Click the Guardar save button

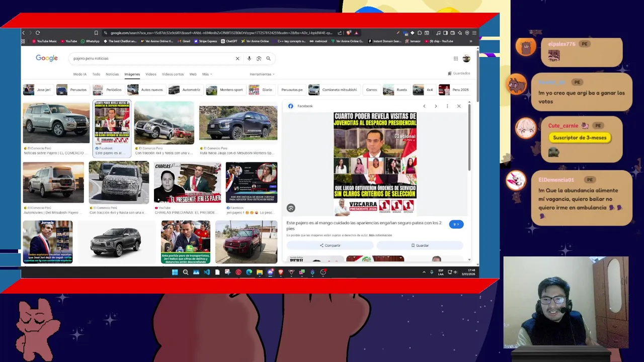pos(420,245)
